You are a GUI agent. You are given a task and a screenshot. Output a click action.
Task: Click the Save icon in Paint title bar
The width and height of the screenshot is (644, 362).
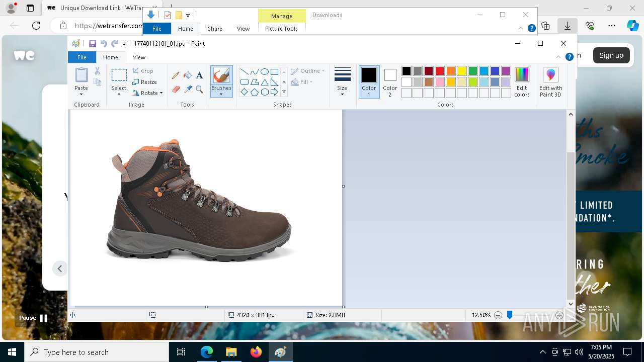click(x=93, y=44)
